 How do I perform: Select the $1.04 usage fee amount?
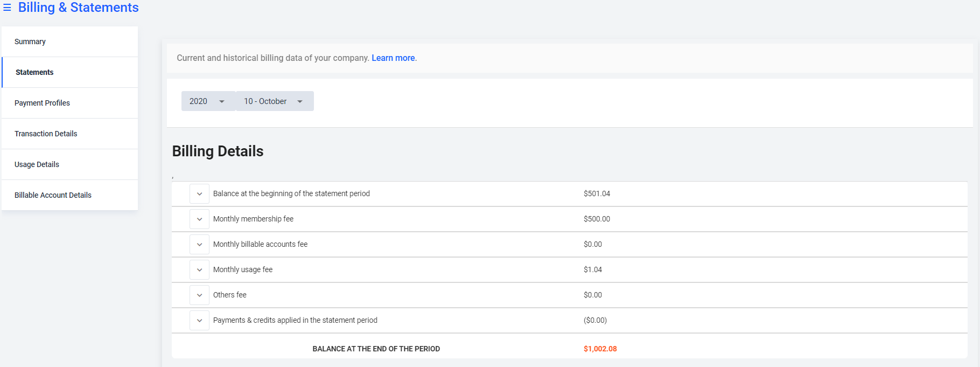coord(593,269)
